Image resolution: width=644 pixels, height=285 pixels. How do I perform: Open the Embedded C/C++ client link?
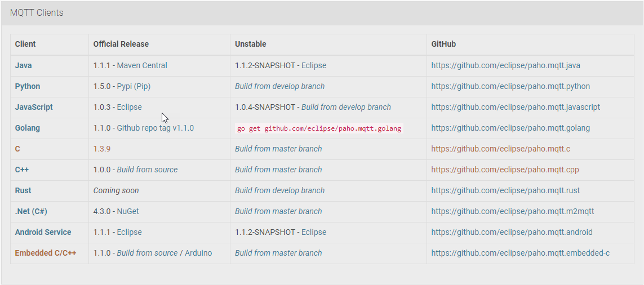pyautogui.click(x=46, y=253)
